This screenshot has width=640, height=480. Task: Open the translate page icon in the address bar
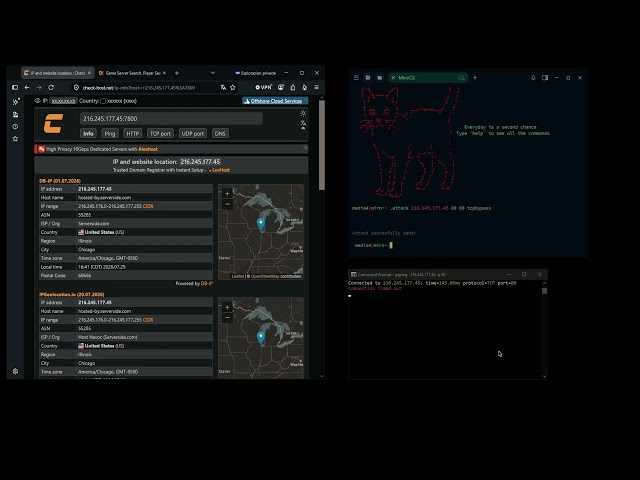[x=223, y=87]
